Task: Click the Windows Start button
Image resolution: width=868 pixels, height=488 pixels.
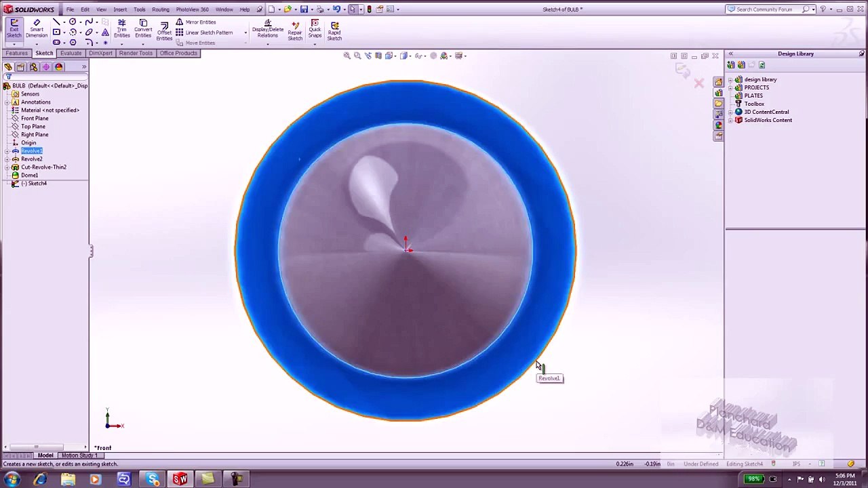Action: click(12, 479)
